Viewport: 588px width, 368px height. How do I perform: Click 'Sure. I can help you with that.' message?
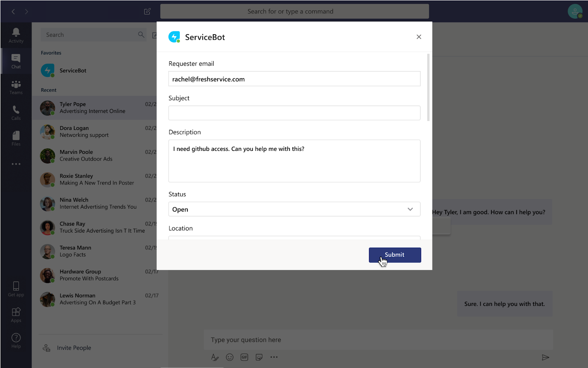[505, 304]
